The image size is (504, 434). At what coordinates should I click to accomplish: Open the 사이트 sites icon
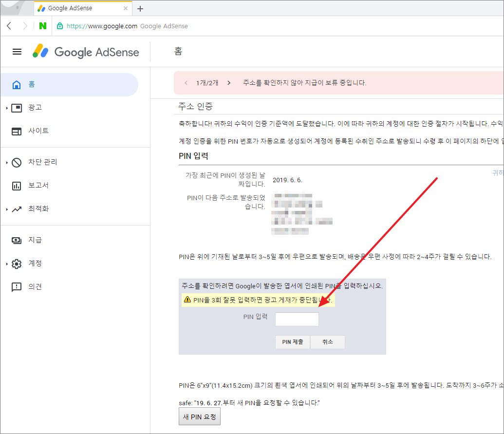pyautogui.click(x=17, y=131)
